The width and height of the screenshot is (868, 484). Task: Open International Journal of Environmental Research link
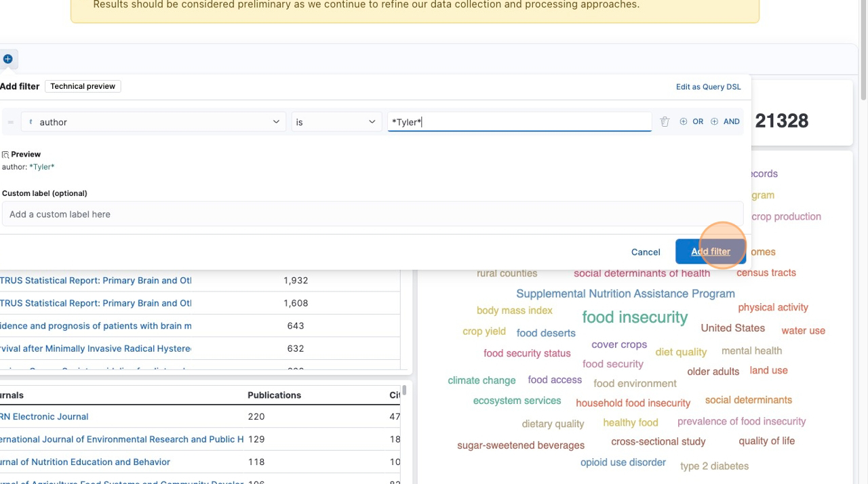pyautogui.click(x=122, y=439)
